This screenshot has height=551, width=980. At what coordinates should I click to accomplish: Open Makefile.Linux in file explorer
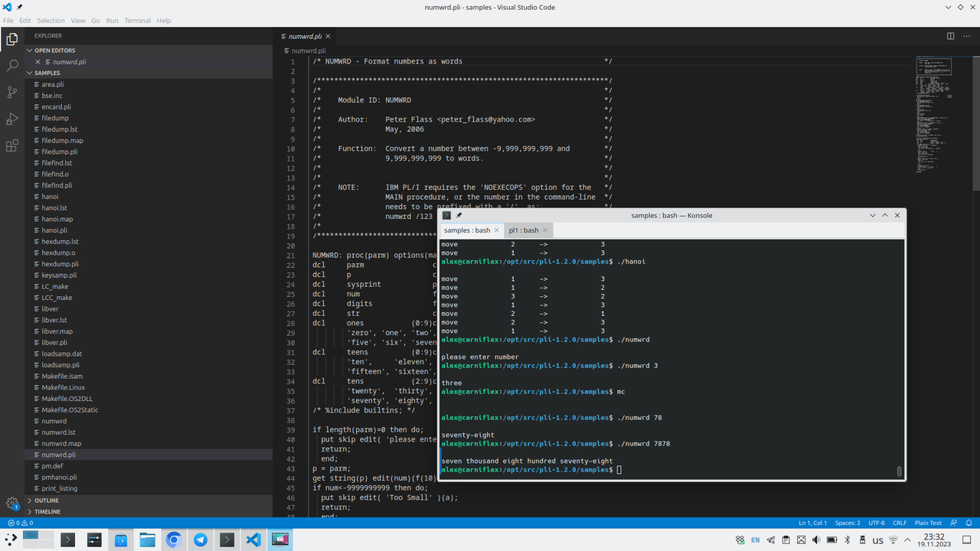(x=149, y=387)
